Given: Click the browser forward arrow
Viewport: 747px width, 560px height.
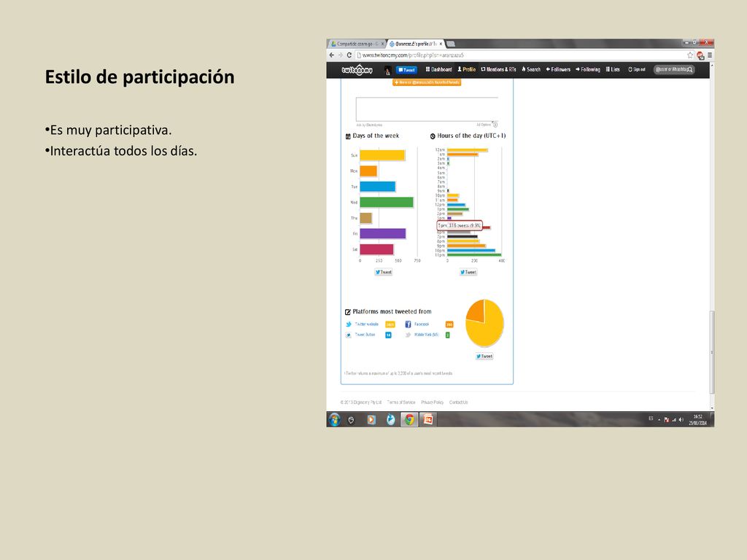Looking at the screenshot, I should (340, 55).
